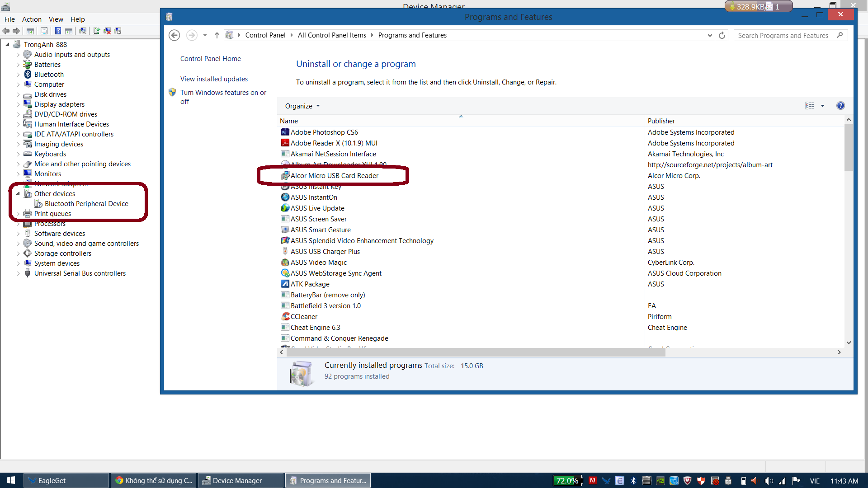Select Battlefield 3 version 1.0
Screen dimensions: 868x488
pyautogui.click(x=325, y=306)
